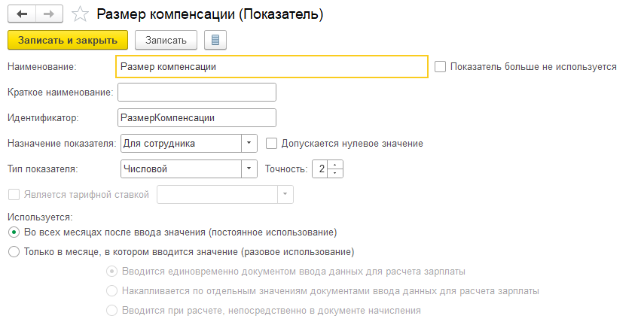This screenshot has height=328, width=644.
Task: Click Записать и закрыть button
Action: 68,40
